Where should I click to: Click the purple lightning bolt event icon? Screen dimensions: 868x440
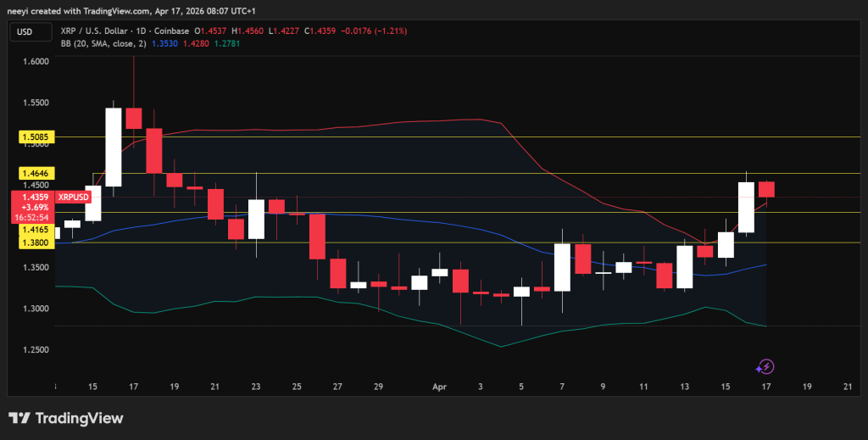(765, 367)
